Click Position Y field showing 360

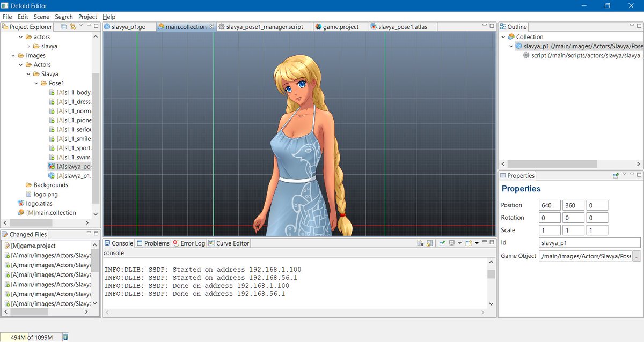tap(573, 205)
